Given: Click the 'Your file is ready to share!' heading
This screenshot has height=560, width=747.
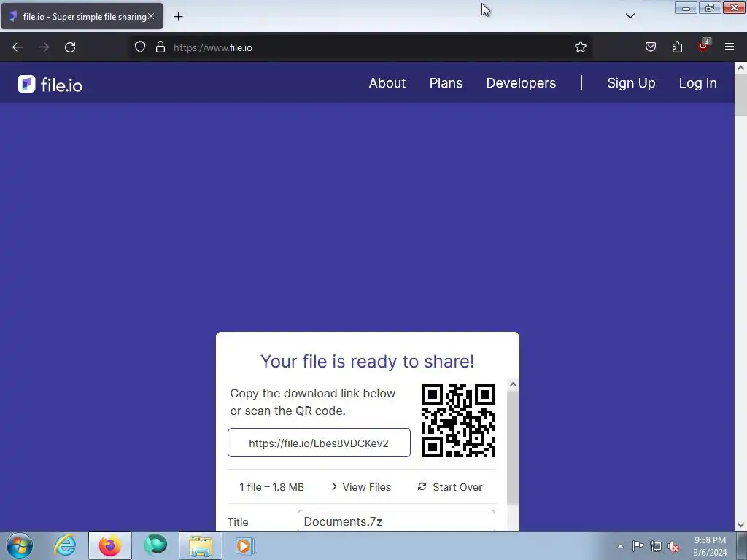Looking at the screenshot, I should tap(368, 362).
